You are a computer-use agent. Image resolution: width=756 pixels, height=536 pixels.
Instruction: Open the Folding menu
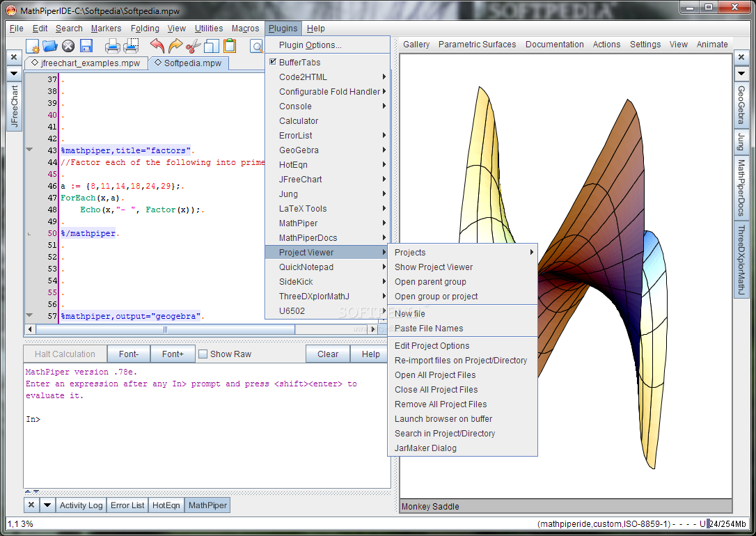(x=145, y=29)
